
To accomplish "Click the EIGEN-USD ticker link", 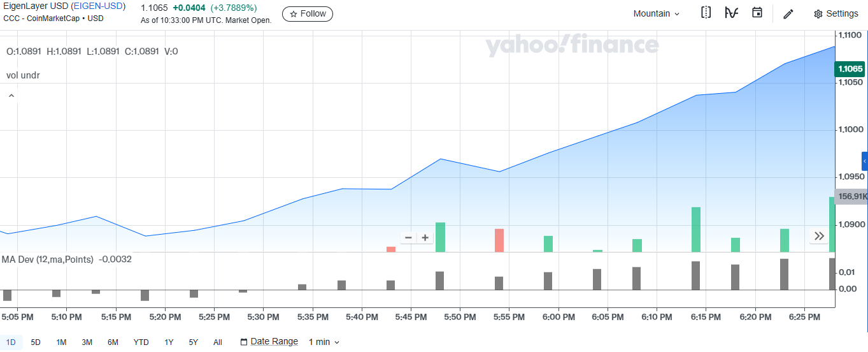I will 98,6.
